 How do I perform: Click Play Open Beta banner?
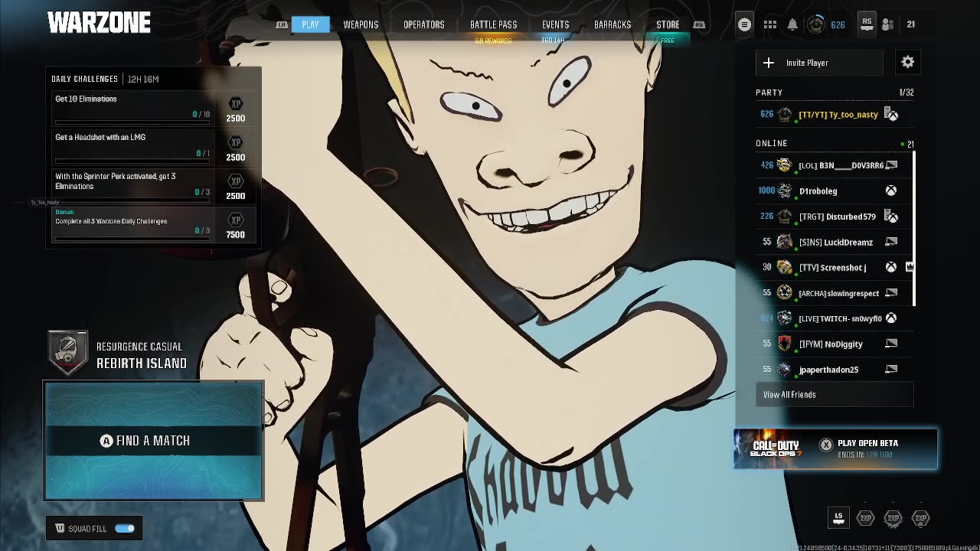835,448
